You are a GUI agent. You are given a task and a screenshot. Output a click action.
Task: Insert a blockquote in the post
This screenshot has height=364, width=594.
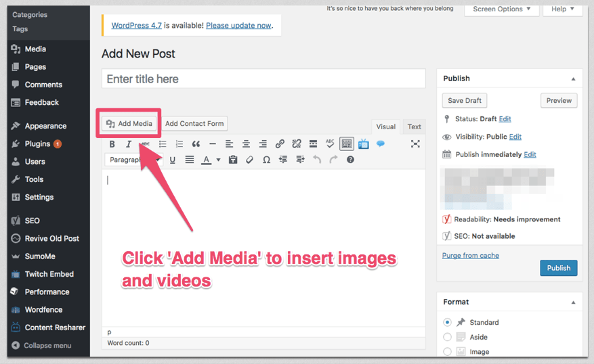pos(196,144)
